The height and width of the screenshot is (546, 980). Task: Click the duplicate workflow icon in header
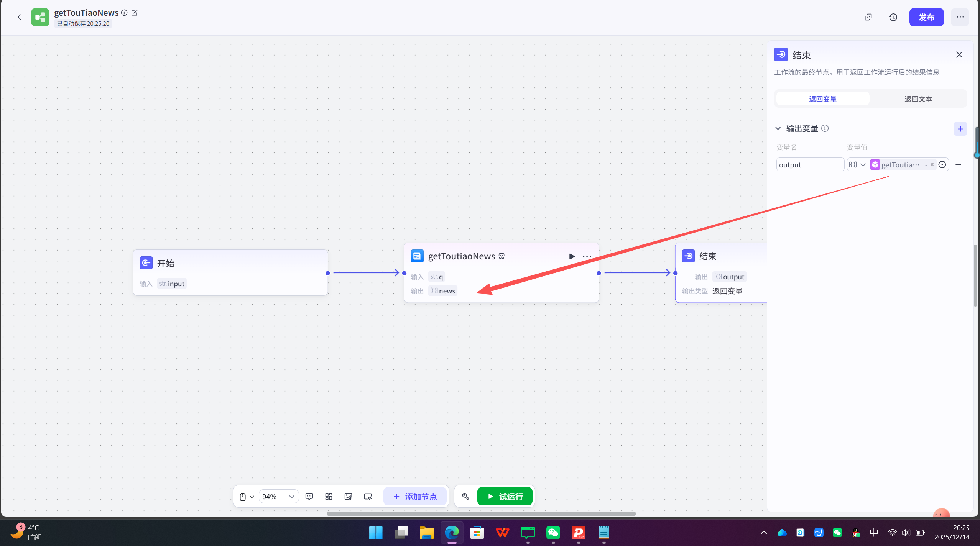pyautogui.click(x=868, y=17)
